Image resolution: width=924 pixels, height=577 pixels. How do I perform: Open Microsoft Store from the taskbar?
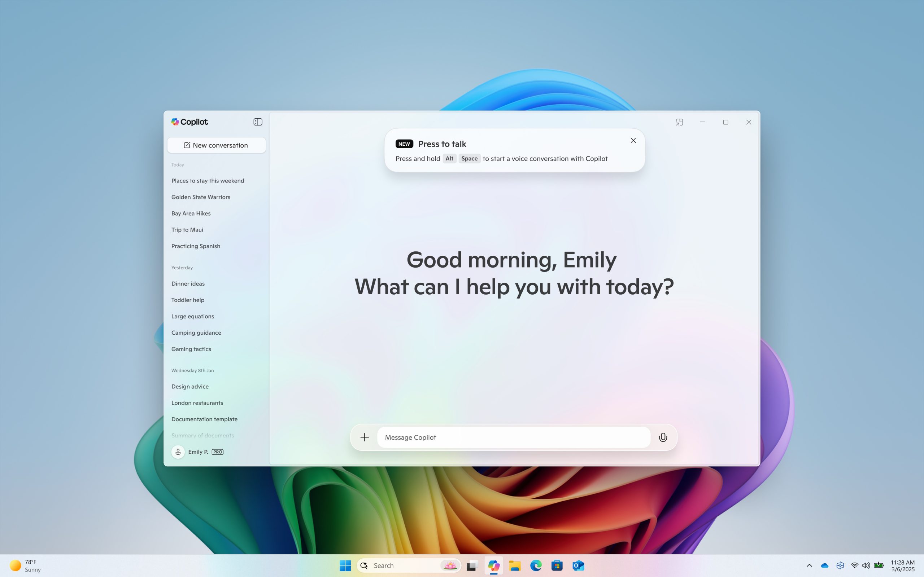[557, 565]
